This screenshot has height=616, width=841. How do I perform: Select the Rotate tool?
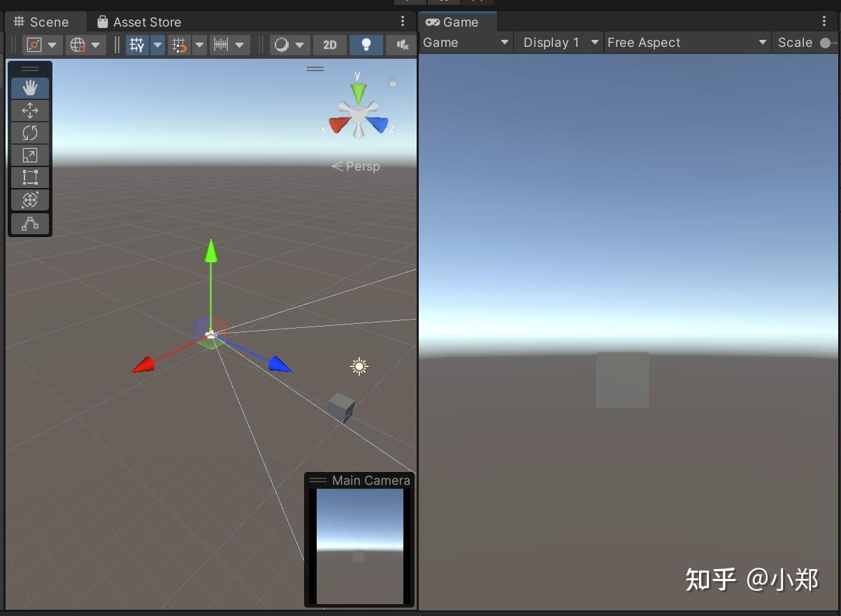(x=30, y=133)
